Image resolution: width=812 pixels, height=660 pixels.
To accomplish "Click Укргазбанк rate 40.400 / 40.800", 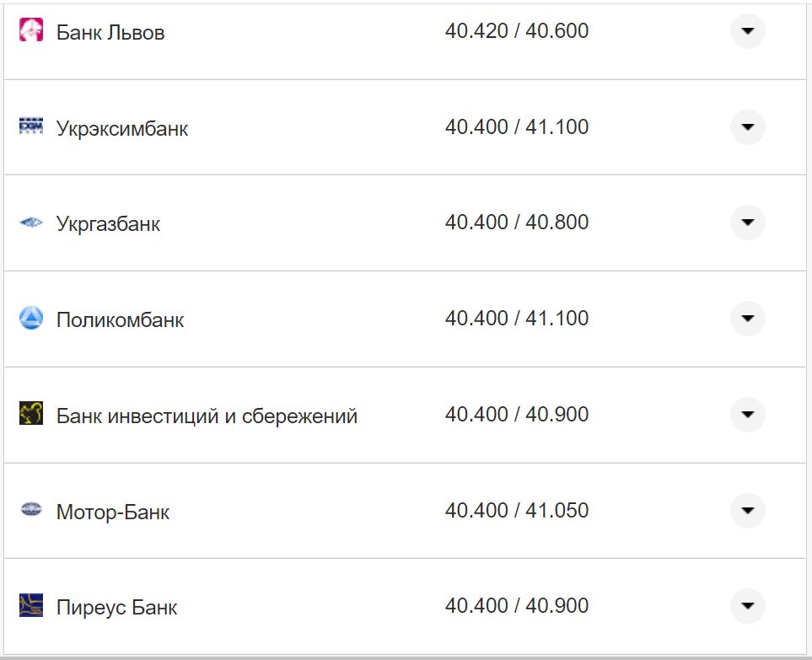I will coord(517,223).
